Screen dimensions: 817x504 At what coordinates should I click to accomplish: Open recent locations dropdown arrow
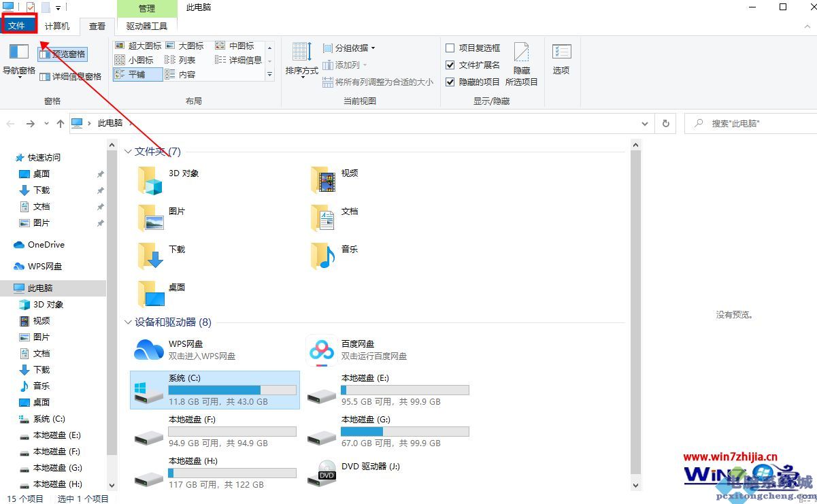pyautogui.click(x=46, y=124)
